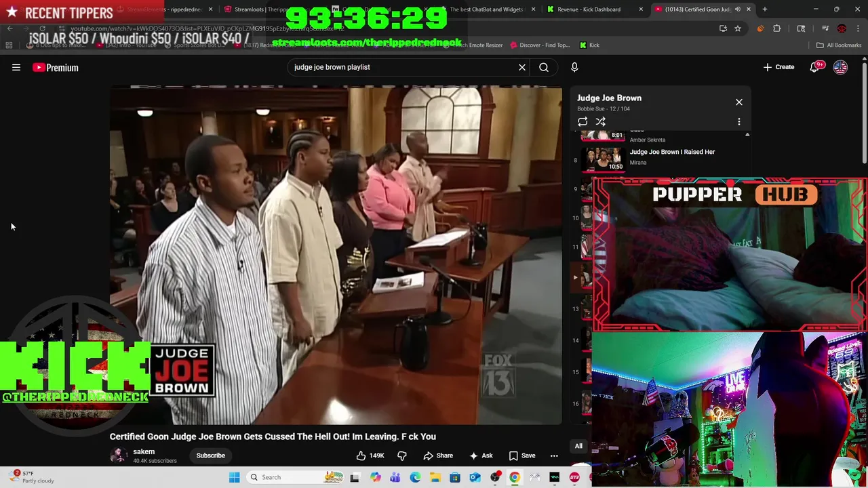Open Microsoft Teams from the taskbar
Viewport: 868px width, 488px height.
click(x=395, y=477)
